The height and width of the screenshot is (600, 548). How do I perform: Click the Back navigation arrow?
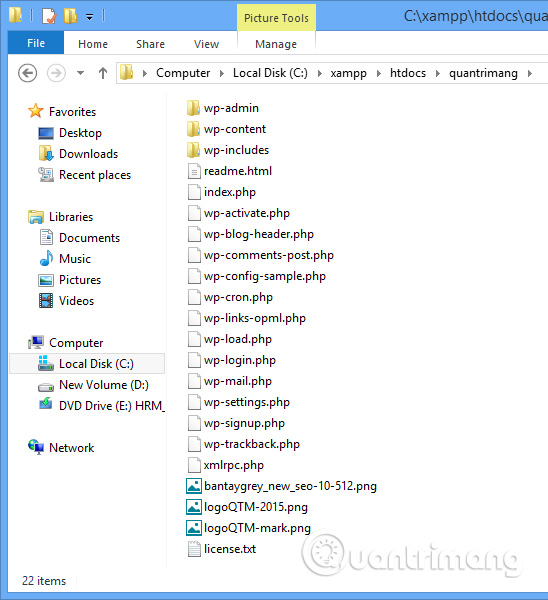point(28,73)
